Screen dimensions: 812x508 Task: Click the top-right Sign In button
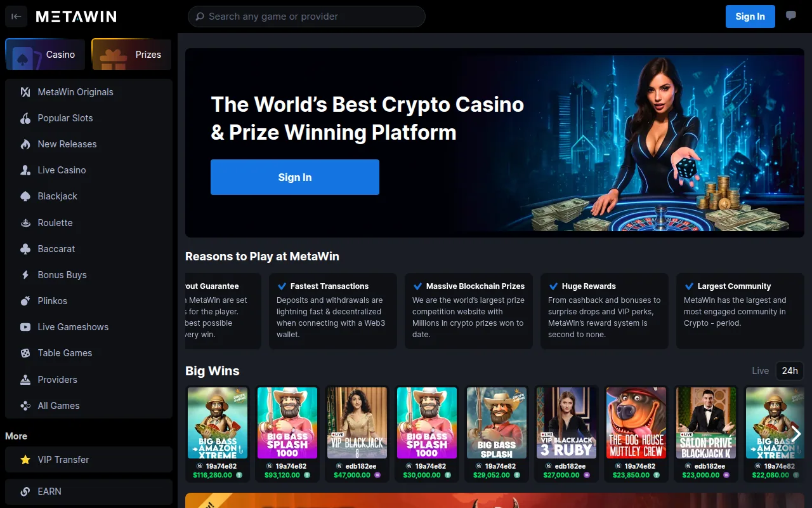pyautogui.click(x=750, y=17)
